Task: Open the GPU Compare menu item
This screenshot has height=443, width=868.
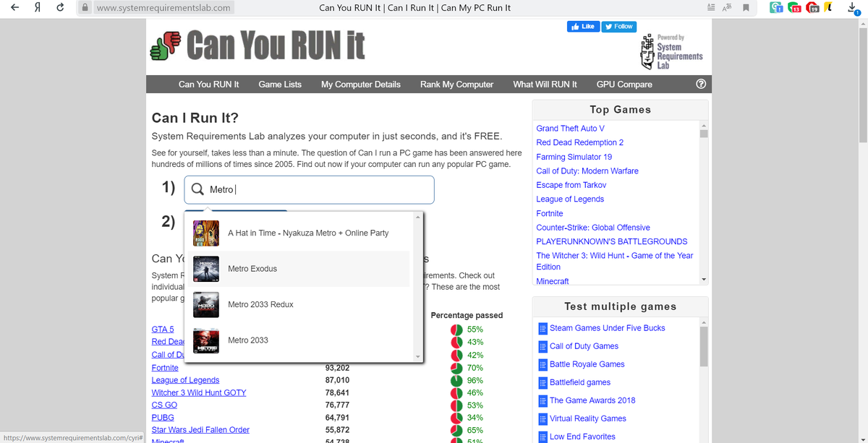Action: point(624,84)
